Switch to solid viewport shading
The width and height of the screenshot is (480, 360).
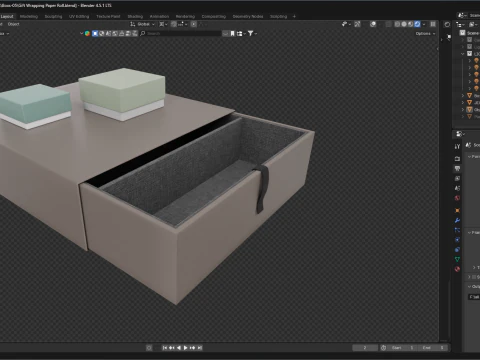(404, 24)
